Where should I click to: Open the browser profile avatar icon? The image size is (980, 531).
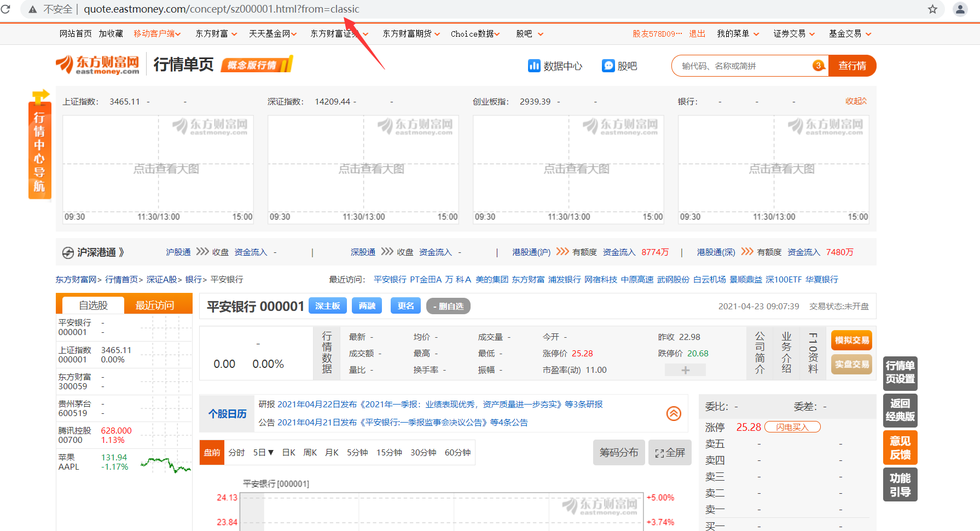coord(960,9)
